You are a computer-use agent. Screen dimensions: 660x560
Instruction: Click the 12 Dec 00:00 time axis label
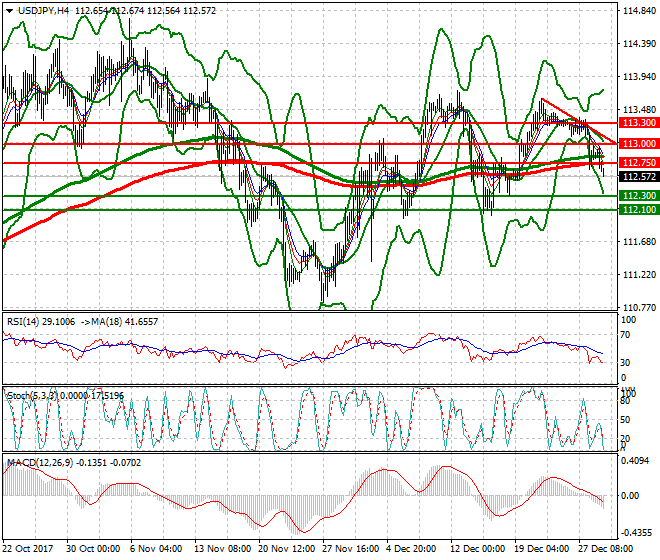click(476, 549)
